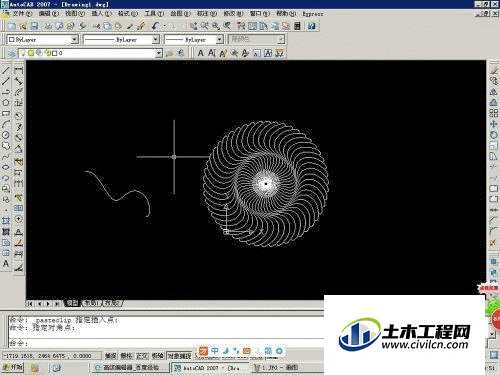Toggle Object Snap (对象捕捉) in status bar
Viewport: 500px width, 375px height.
(179, 356)
